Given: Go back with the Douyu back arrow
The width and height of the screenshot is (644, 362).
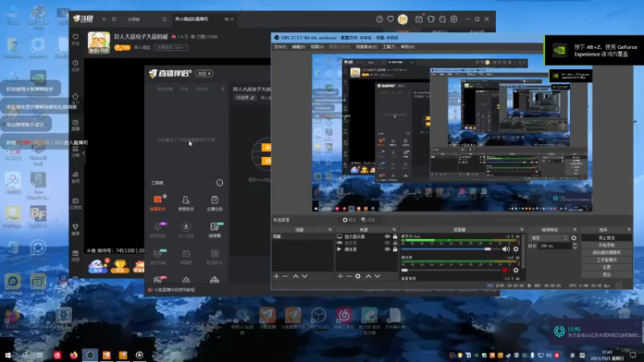Looking at the screenshot, I should pos(105,19).
